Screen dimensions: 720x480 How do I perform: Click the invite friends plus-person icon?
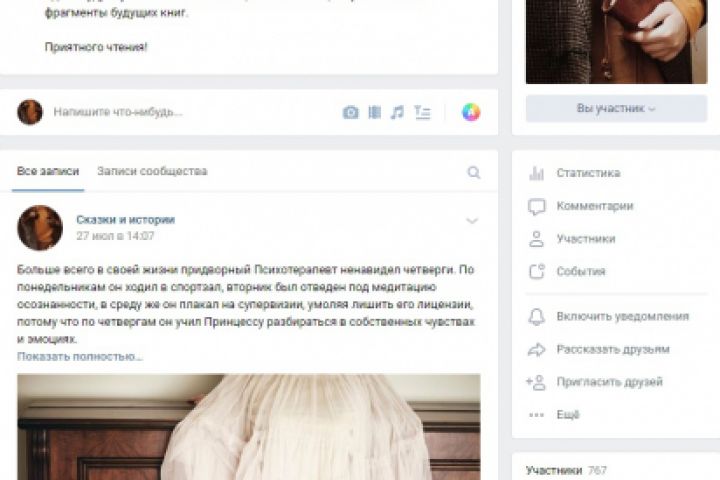[x=536, y=382]
